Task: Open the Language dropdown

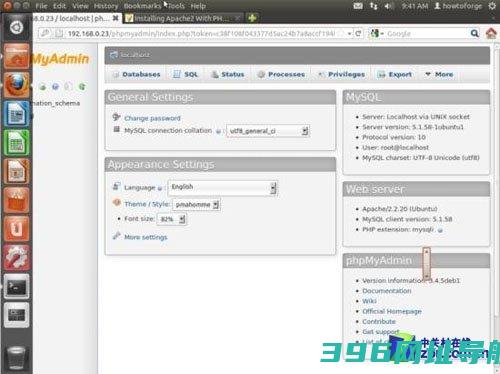Action: click(x=222, y=187)
